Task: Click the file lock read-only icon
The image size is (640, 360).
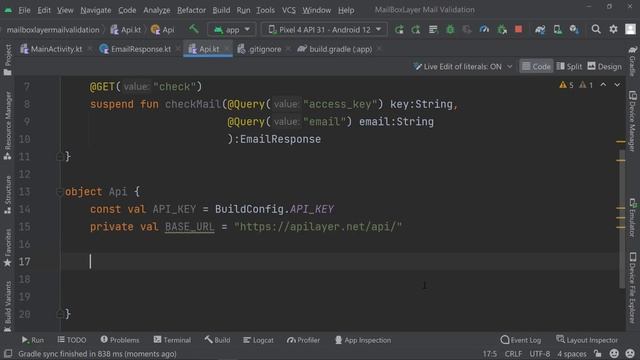Action: [598, 353]
